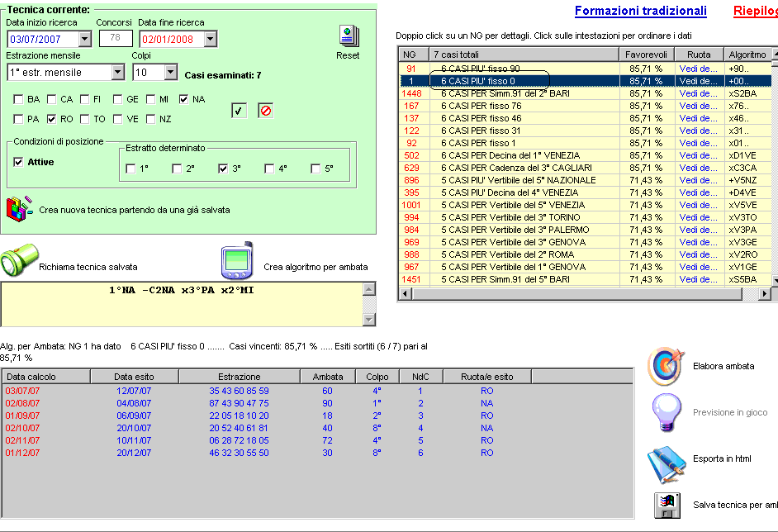Select row '6 CASI PER Cadenza del 3° CAGLIARI'
Viewport: 778px width, 532px height.
tap(586, 169)
